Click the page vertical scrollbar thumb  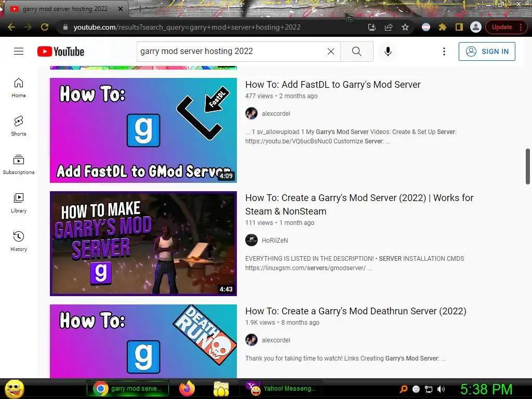(x=528, y=166)
